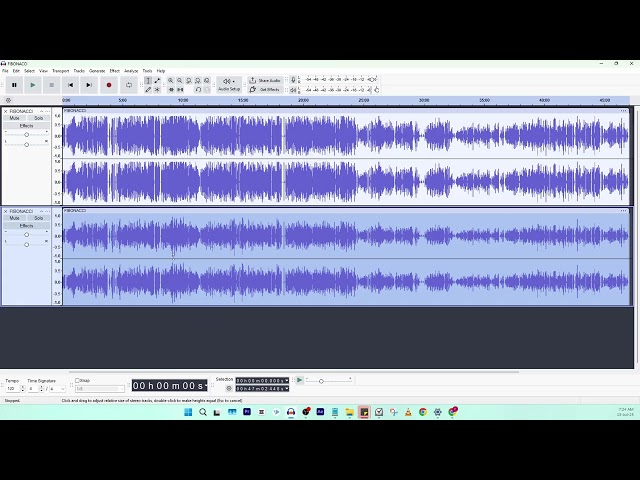Enable the Snap checkbox
This screenshot has width=640, height=480.
(x=77, y=380)
